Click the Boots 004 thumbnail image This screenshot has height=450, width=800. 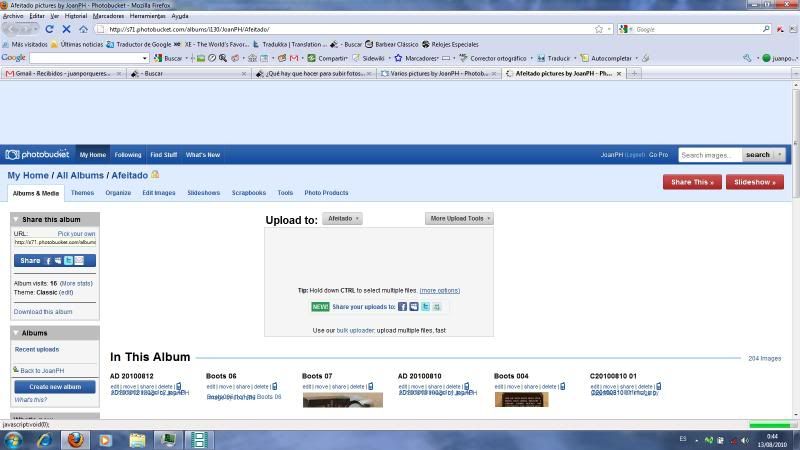[x=521, y=399]
